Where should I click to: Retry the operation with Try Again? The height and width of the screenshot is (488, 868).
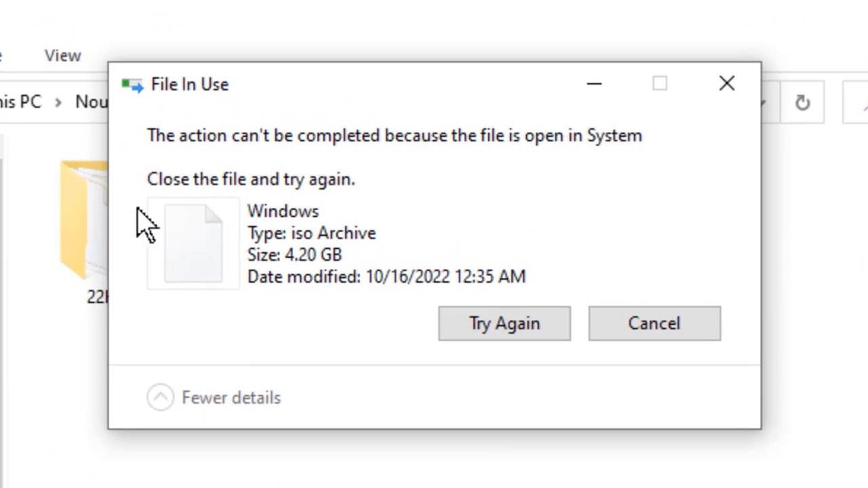(505, 323)
